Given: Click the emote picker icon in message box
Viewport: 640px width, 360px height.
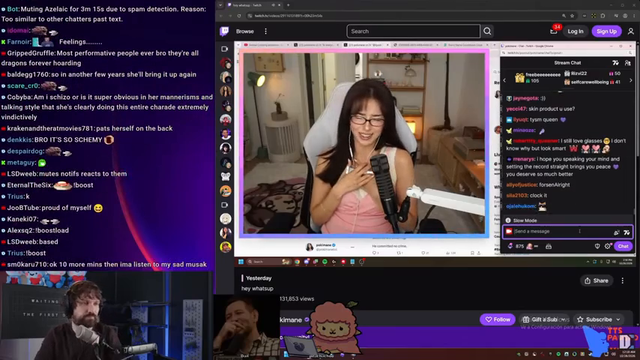Looking at the screenshot, I should (x=627, y=232).
